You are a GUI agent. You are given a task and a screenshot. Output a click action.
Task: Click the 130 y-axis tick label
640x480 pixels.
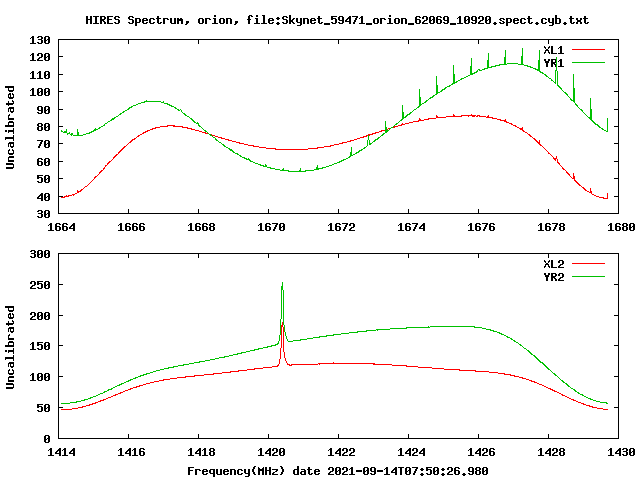[40, 40]
